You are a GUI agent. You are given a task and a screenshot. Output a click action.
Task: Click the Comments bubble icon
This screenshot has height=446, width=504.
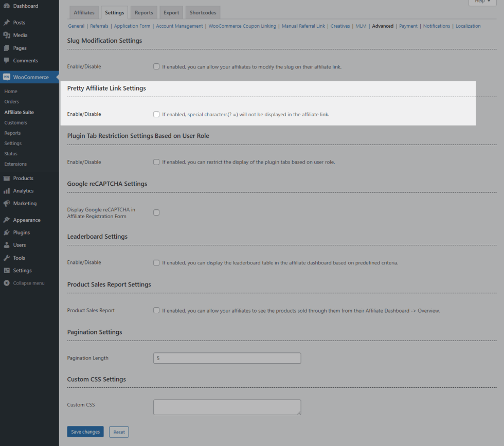click(7, 61)
